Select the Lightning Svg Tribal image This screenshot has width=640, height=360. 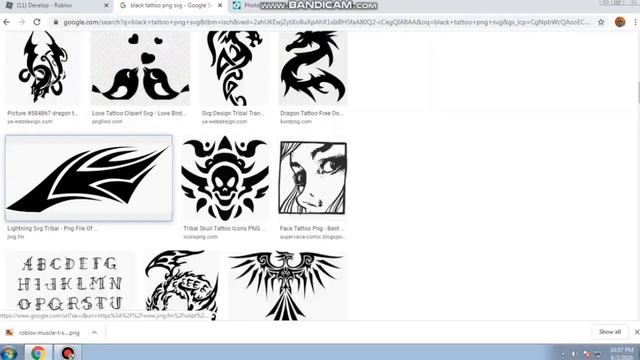pos(89,178)
